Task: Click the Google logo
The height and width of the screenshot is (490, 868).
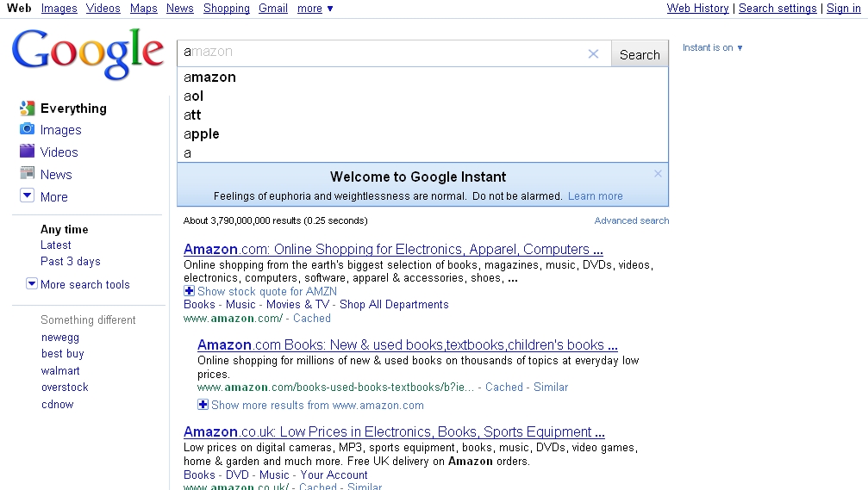Action: coord(87,53)
